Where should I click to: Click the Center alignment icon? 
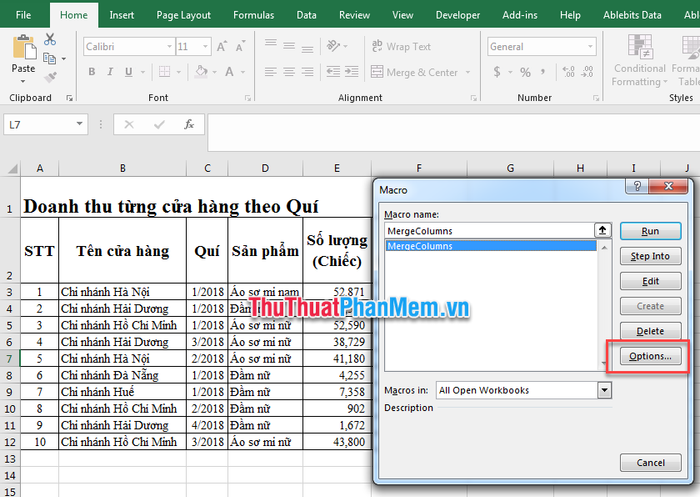(x=289, y=71)
